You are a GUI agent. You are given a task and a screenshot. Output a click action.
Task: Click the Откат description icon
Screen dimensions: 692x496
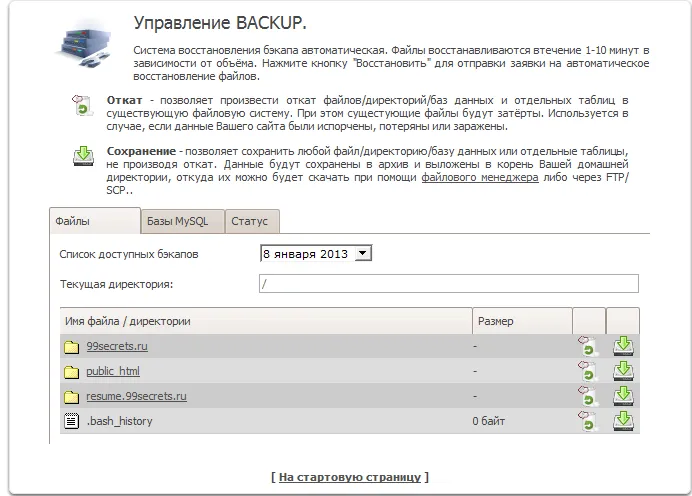coord(83,106)
